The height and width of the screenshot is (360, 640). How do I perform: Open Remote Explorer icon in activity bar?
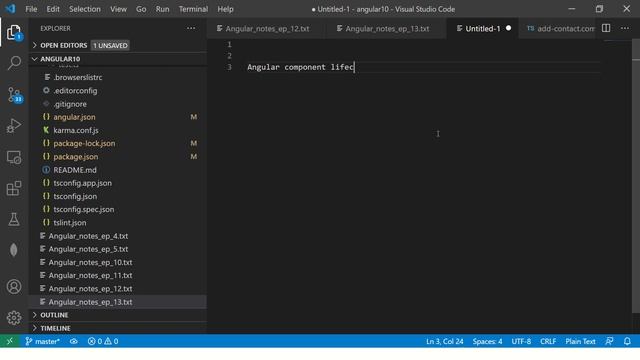tap(14, 158)
